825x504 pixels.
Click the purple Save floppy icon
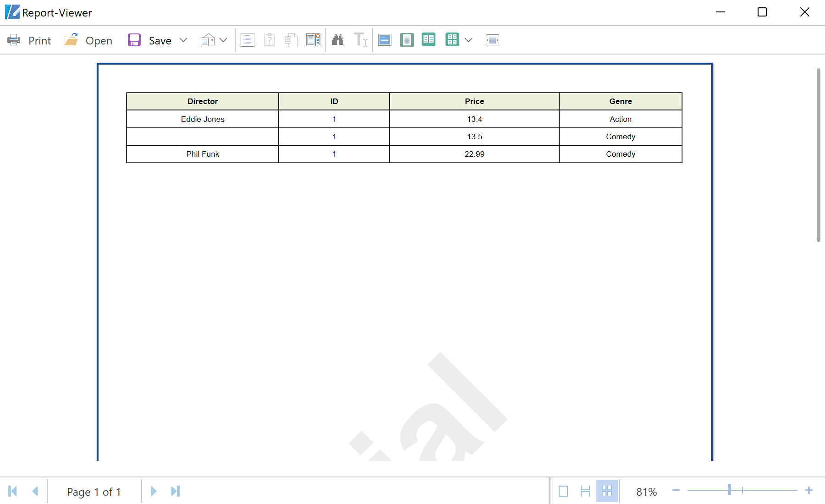coord(134,40)
